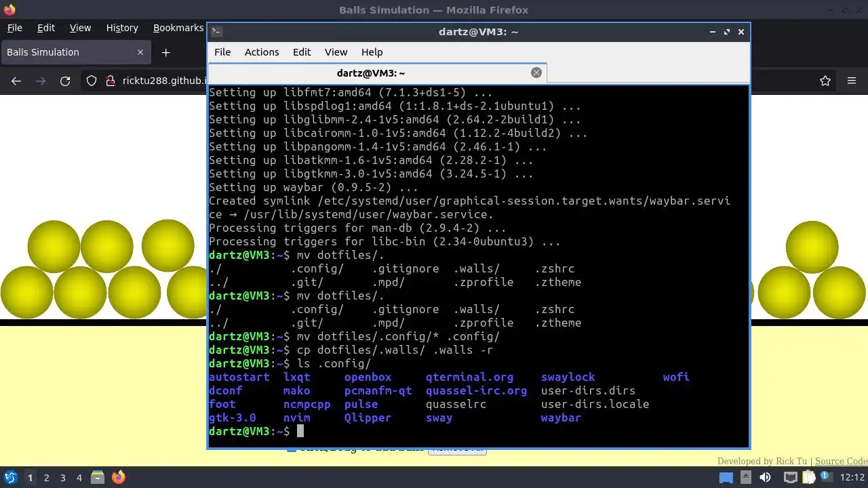This screenshot has width=868, height=488.
Task: Click 'wofi' in the ls output
Action: click(676, 377)
